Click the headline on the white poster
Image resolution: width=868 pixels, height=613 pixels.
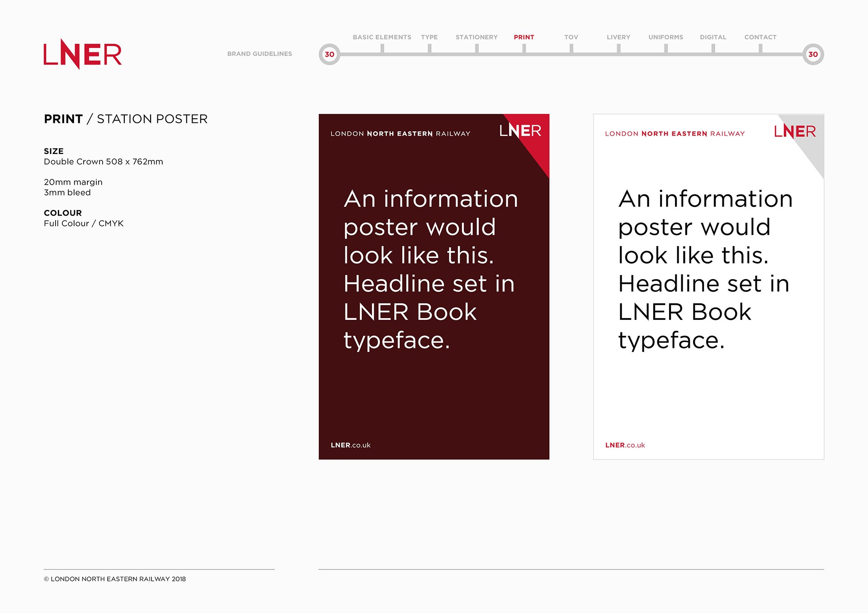tap(705, 270)
